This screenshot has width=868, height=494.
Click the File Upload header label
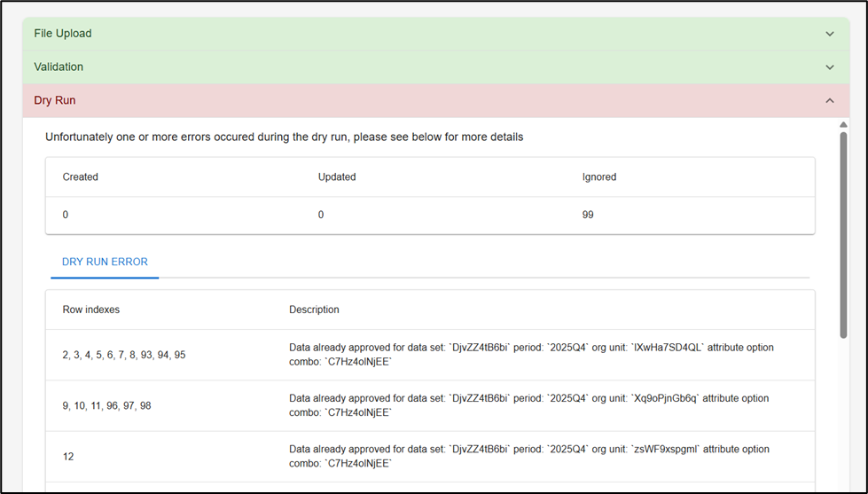[63, 34]
